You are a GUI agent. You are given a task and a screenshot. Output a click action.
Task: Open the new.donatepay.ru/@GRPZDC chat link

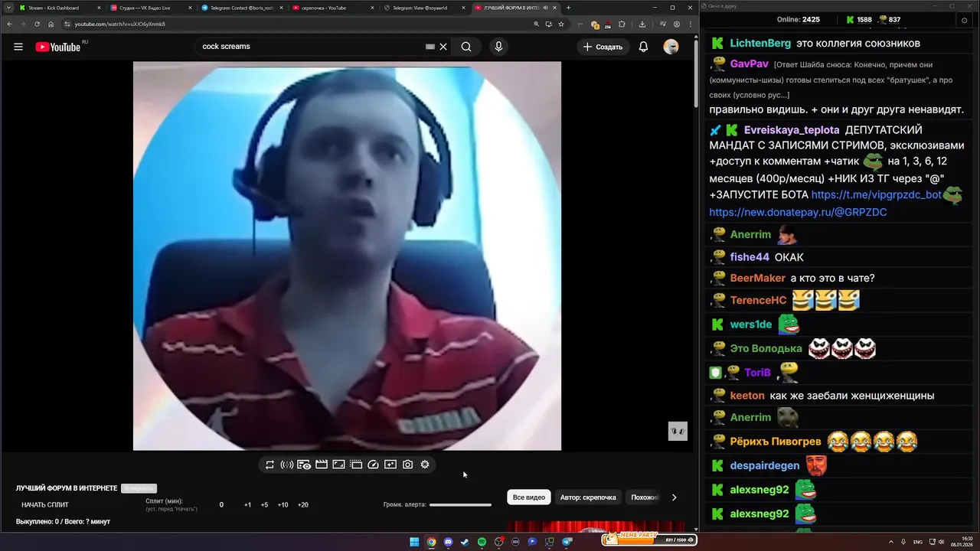[798, 212]
